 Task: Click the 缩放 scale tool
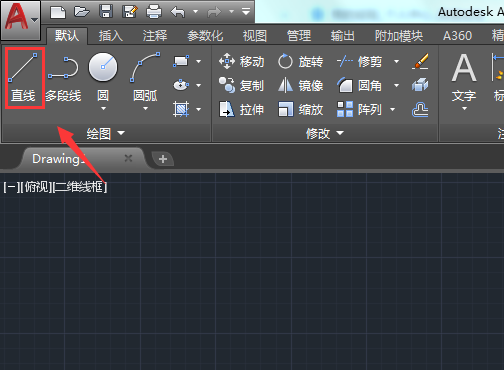coord(300,109)
